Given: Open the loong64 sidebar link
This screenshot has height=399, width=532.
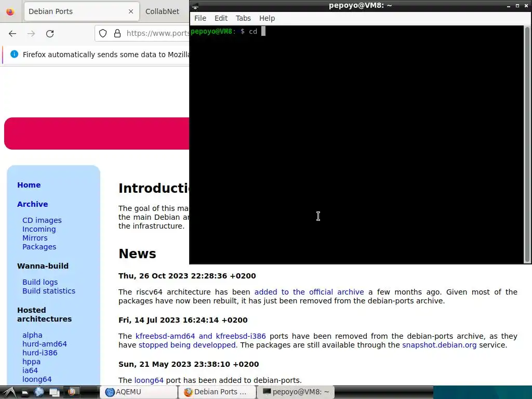Looking at the screenshot, I should pyautogui.click(x=37, y=379).
